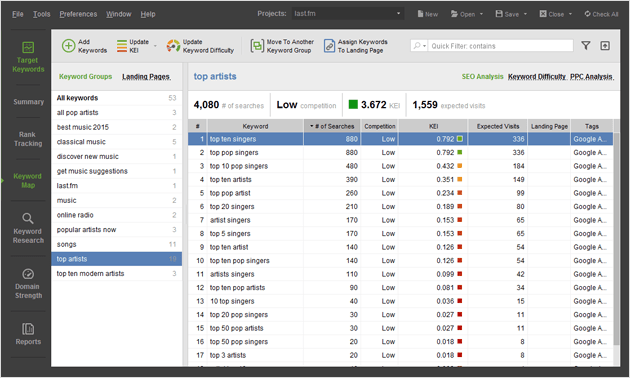This screenshot has height=378, width=630.
Task: Switch to SEO Analysis view
Action: point(482,77)
